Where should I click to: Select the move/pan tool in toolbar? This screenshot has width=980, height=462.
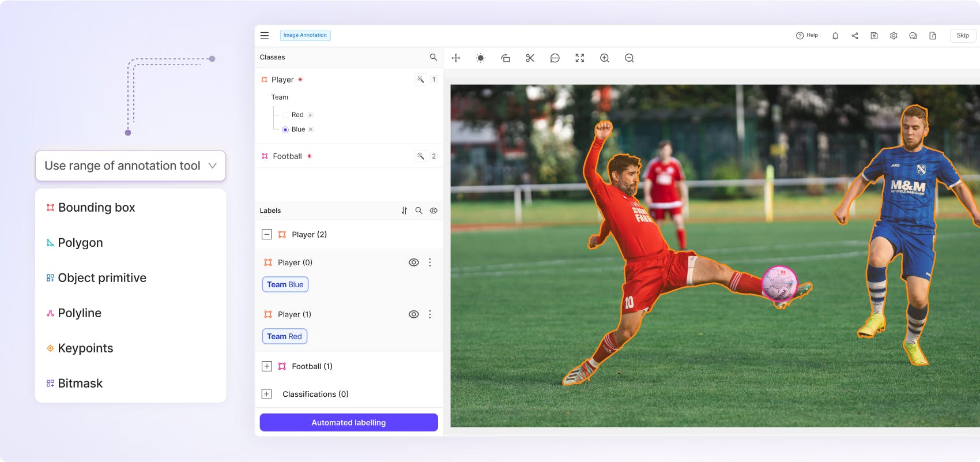coord(455,58)
